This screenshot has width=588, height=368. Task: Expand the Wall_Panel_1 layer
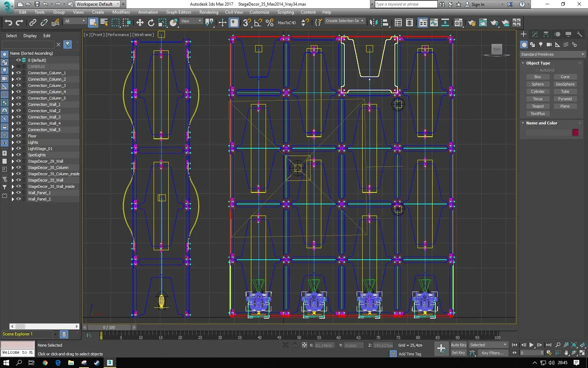pos(13,193)
